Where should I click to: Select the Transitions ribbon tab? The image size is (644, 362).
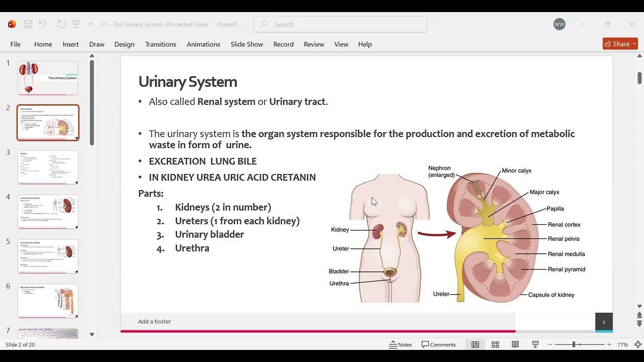click(160, 44)
